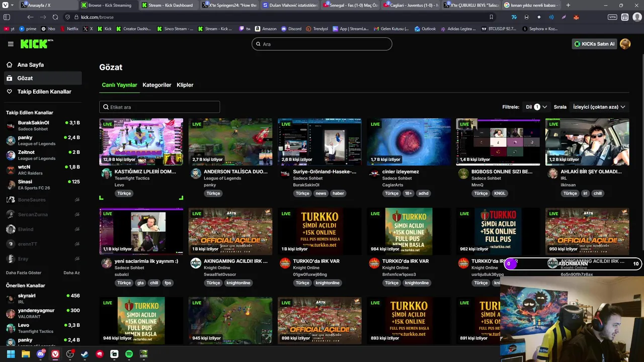Viewport: 644px width, 362px height.
Task: Reload the page with refresh icon
Action: coord(55,17)
